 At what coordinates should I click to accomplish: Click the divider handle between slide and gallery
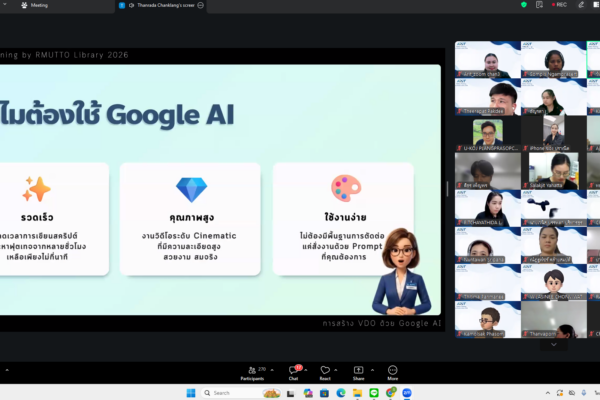click(448, 189)
